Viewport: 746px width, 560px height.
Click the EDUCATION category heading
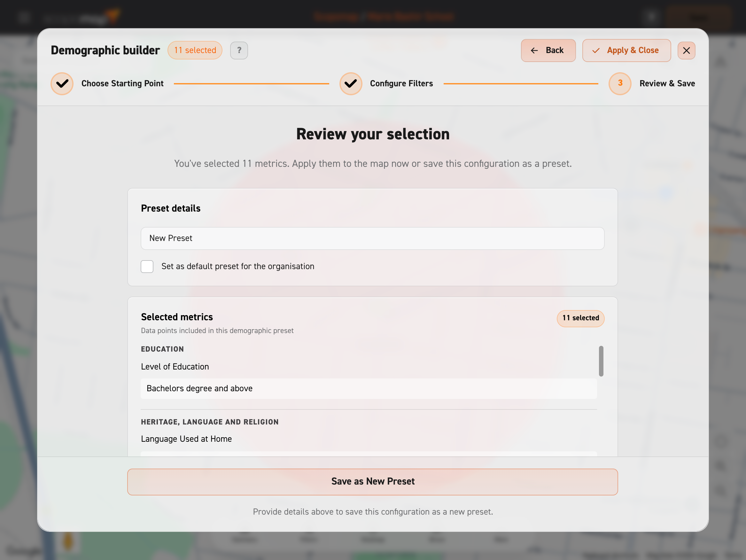point(162,349)
